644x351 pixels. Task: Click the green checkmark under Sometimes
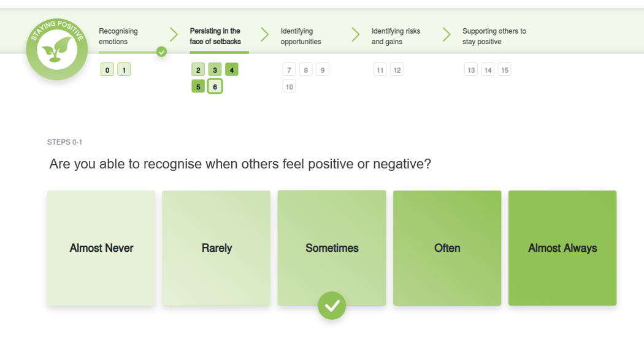tap(332, 305)
